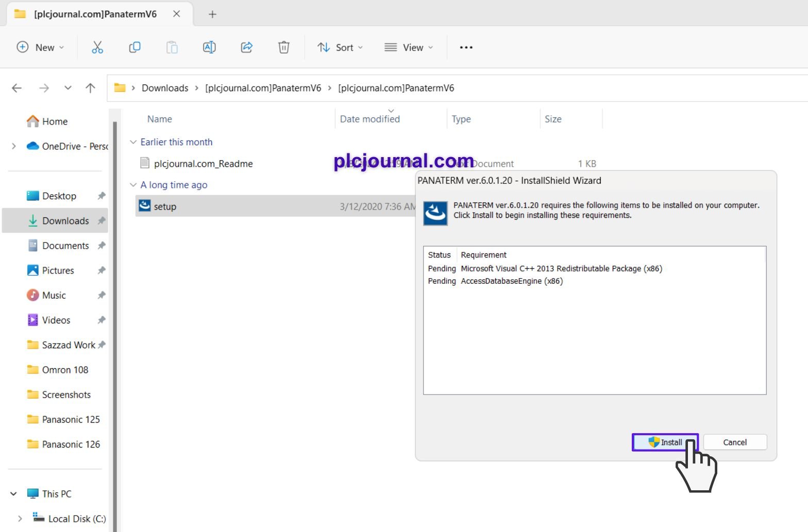Image resolution: width=808 pixels, height=532 pixels.
Task: Collapse the This PC tree node
Action: tap(14, 494)
